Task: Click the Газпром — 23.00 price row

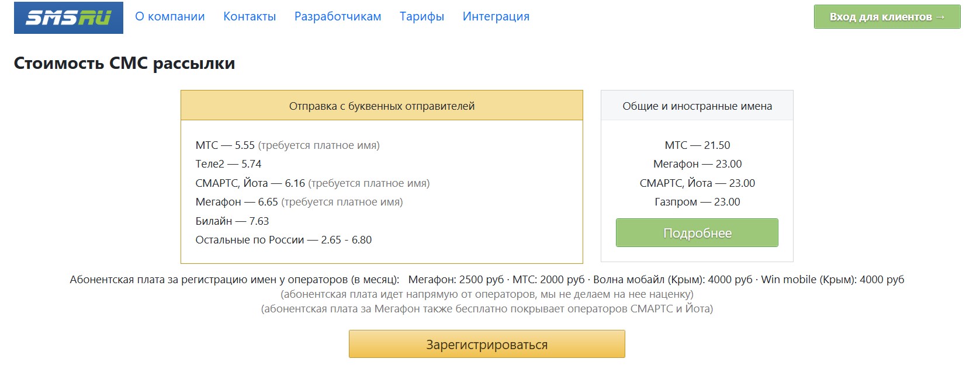Action: point(697,202)
